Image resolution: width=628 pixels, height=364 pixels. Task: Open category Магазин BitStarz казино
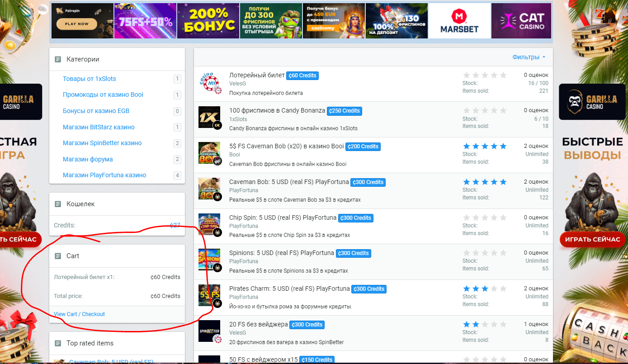click(99, 127)
